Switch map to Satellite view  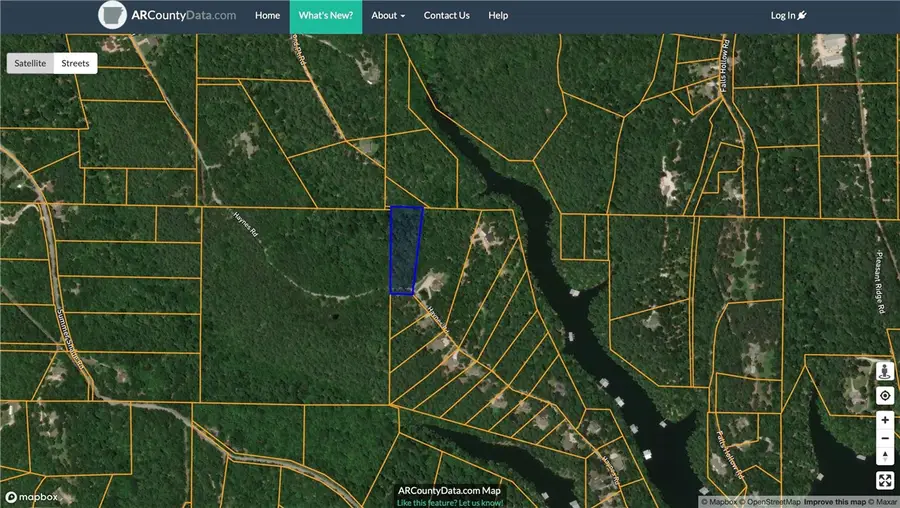30,63
